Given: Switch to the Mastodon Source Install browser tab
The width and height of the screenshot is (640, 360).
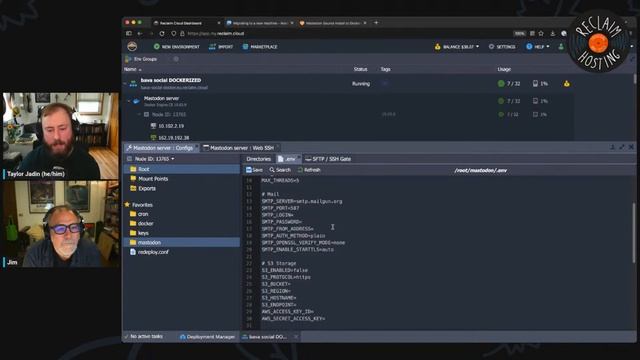Looking at the screenshot, I should click(x=333, y=23).
